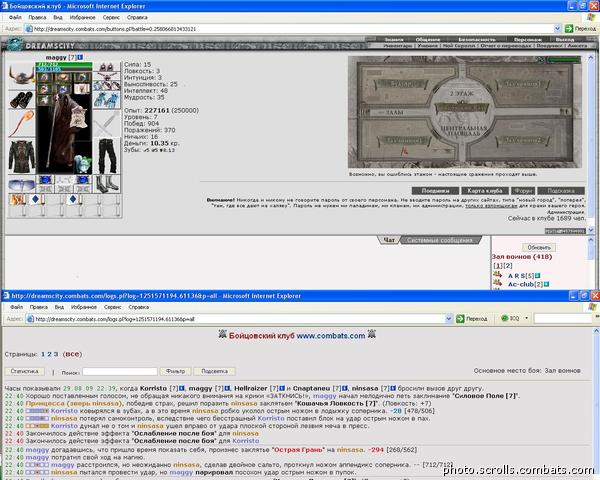Click Центральная площадь on the club map
Viewport: 600px width, 480px height.
pyautogui.click(x=463, y=131)
